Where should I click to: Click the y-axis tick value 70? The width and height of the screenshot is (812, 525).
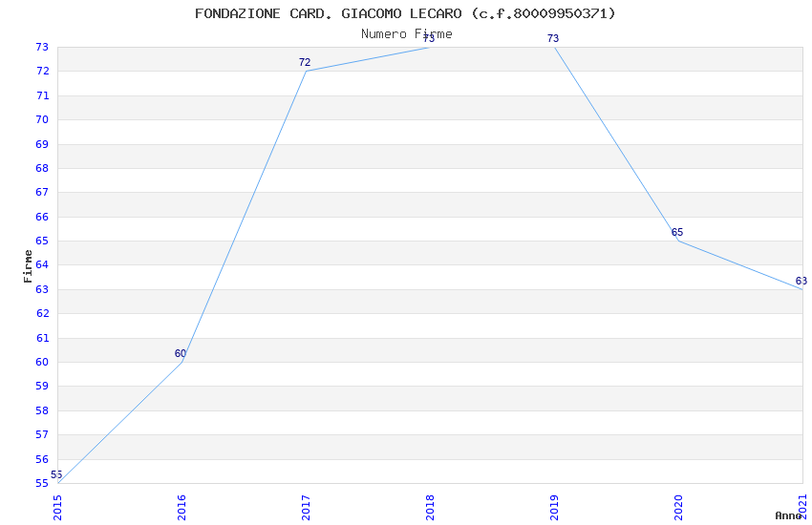point(42,119)
